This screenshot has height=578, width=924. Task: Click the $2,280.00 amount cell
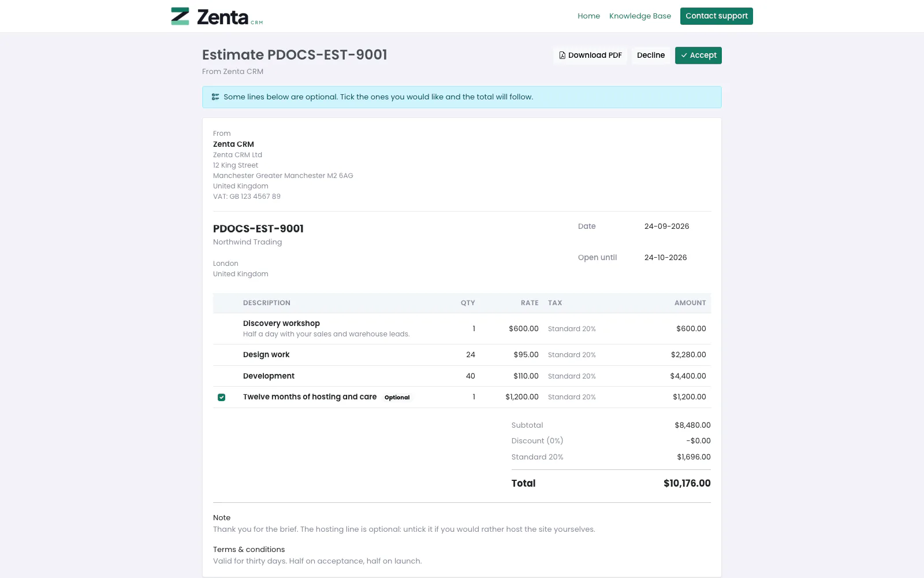click(688, 355)
